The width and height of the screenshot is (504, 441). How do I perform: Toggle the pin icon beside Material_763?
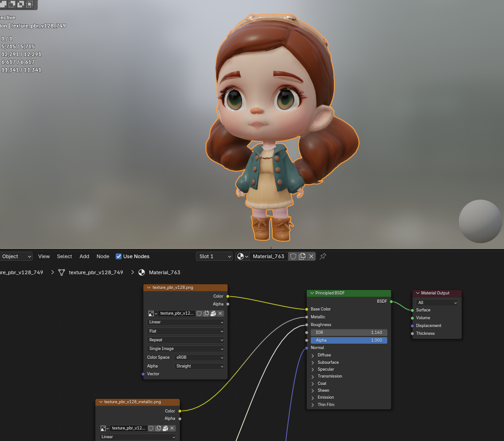tap(323, 256)
